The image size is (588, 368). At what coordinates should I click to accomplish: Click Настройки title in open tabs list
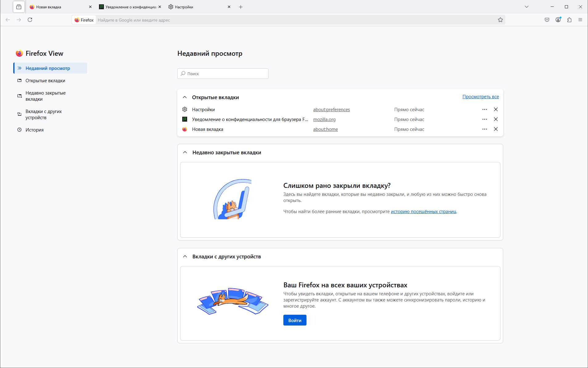point(204,109)
